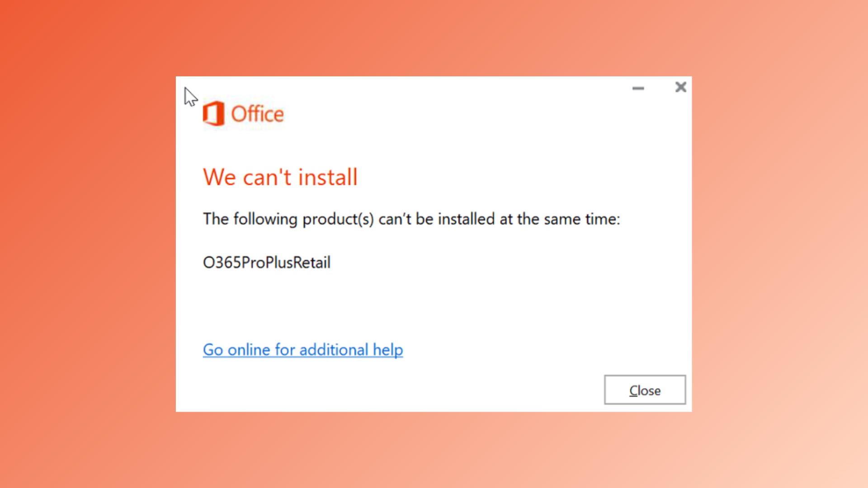868x488 pixels.
Task: Click the mouse cursor arrow graphic
Action: click(190, 97)
